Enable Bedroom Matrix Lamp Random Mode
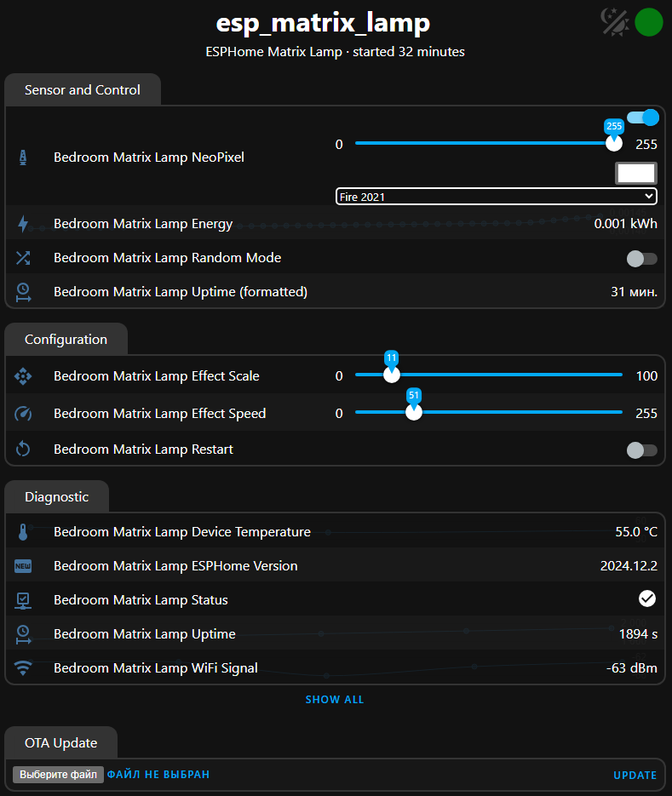672x796 pixels. [x=642, y=258]
